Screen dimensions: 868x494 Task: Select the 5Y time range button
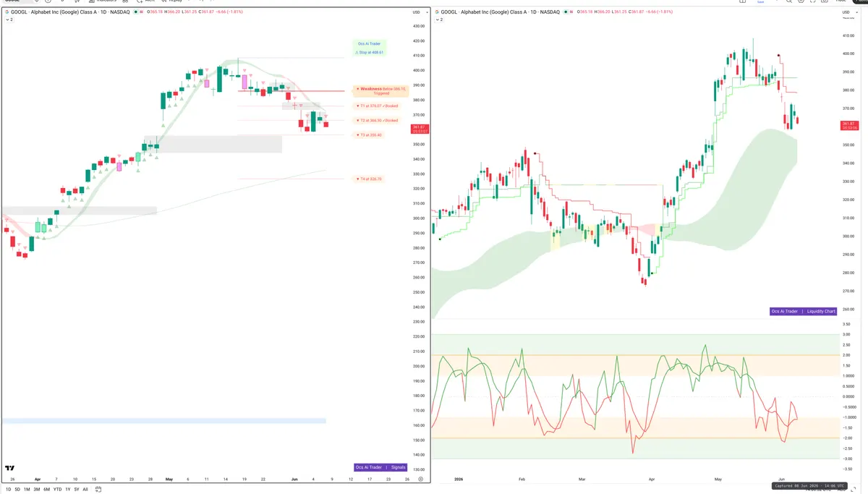coord(76,490)
